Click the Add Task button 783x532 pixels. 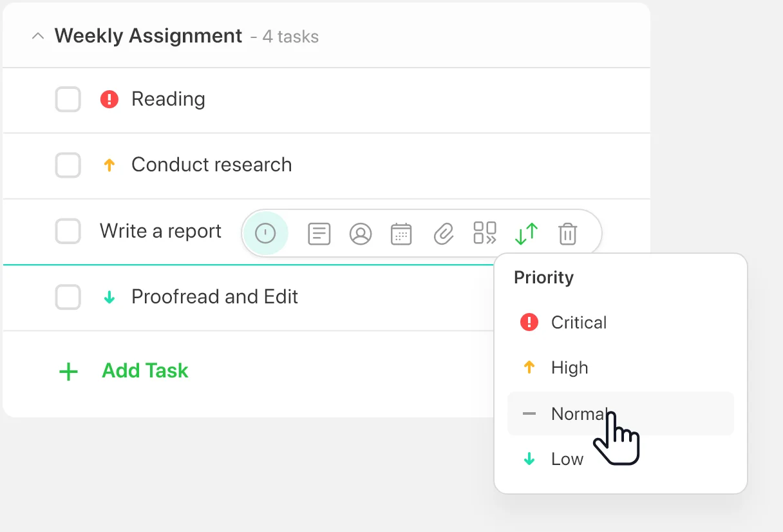tap(144, 371)
